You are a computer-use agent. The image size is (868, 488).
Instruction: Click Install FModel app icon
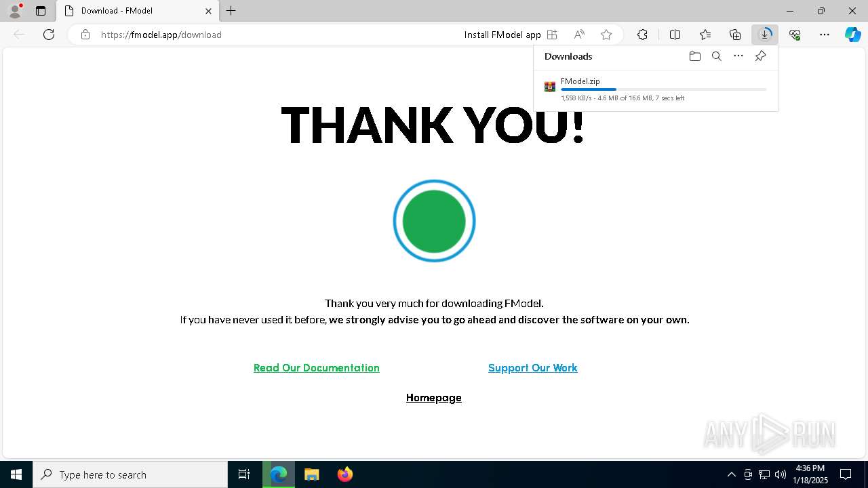coord(552,35)
